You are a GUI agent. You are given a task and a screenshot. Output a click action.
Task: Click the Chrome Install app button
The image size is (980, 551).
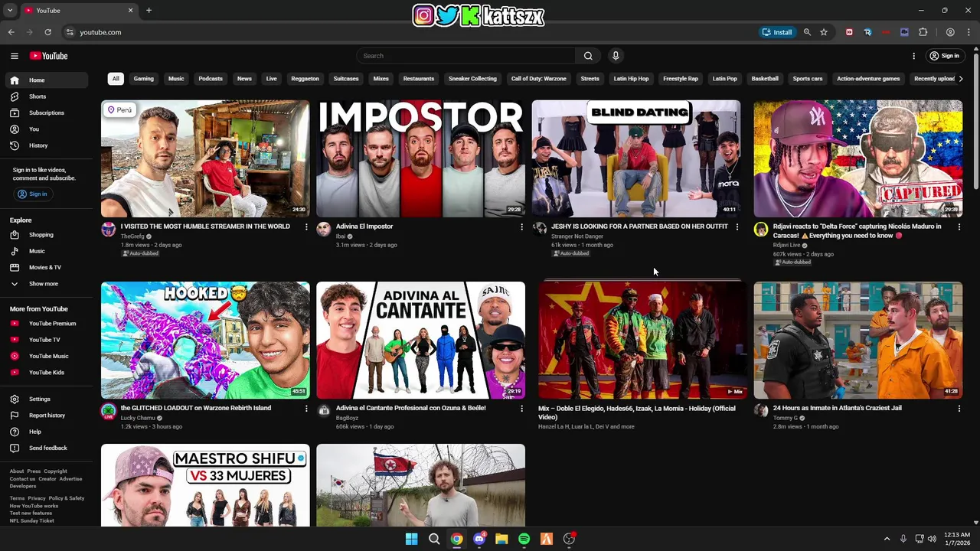777,32
